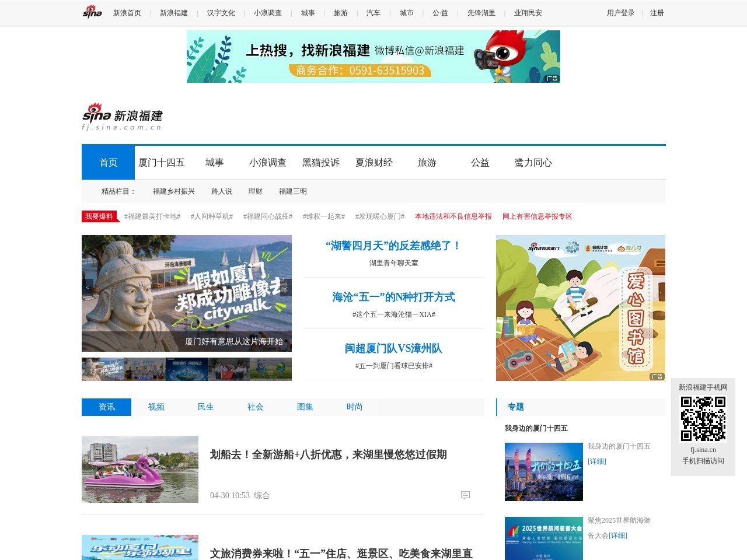Open [详细] for 世界航海装备大会
The width and height of the screenshot is (747, 560).
pos(618,535)
